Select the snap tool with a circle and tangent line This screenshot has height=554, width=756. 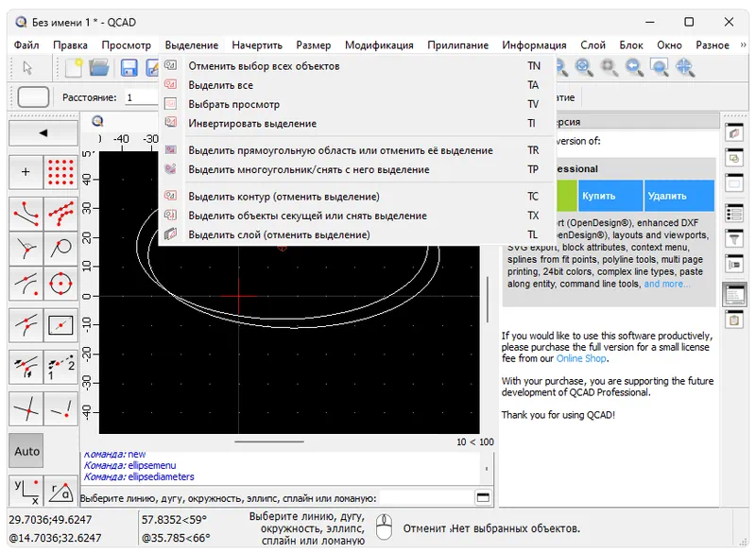tap(60, 249)
